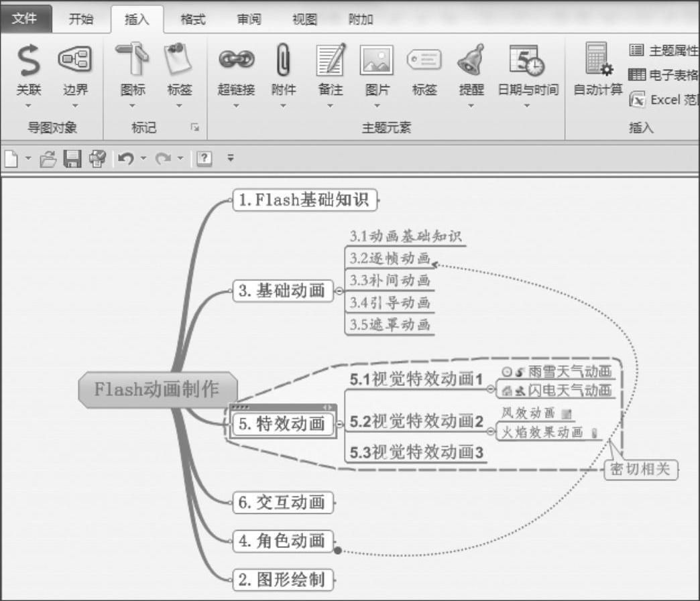Click the new document icon in quick toolbar
The height and width of the screenshot is (601, 700).
[11, 158]
